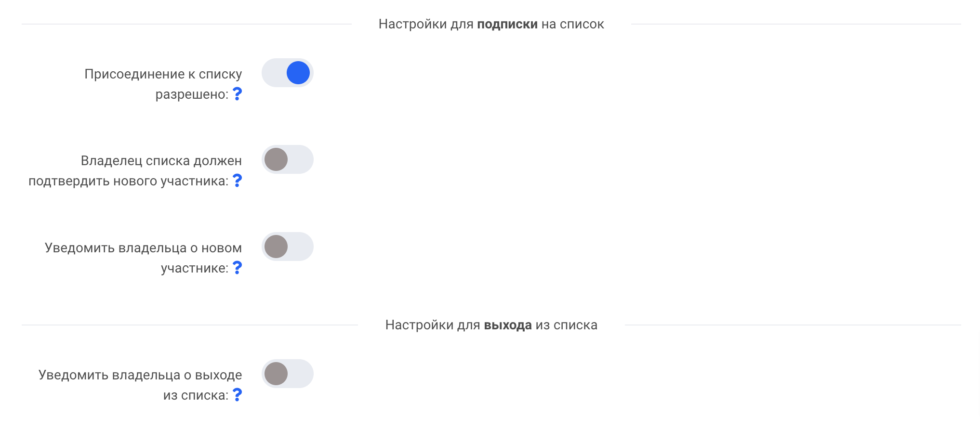
Task: Click the gray knob of the new-member notification toggle
Action: (276, 247)
